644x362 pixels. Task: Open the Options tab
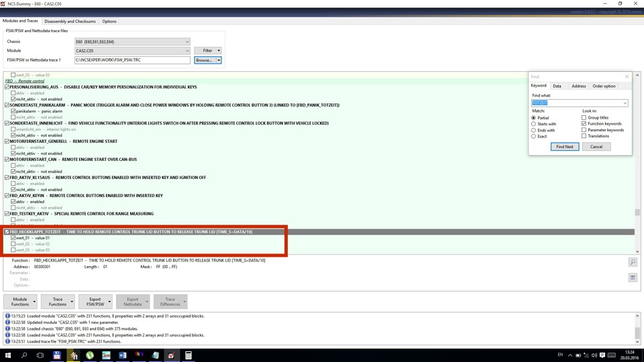click(109, 21)
